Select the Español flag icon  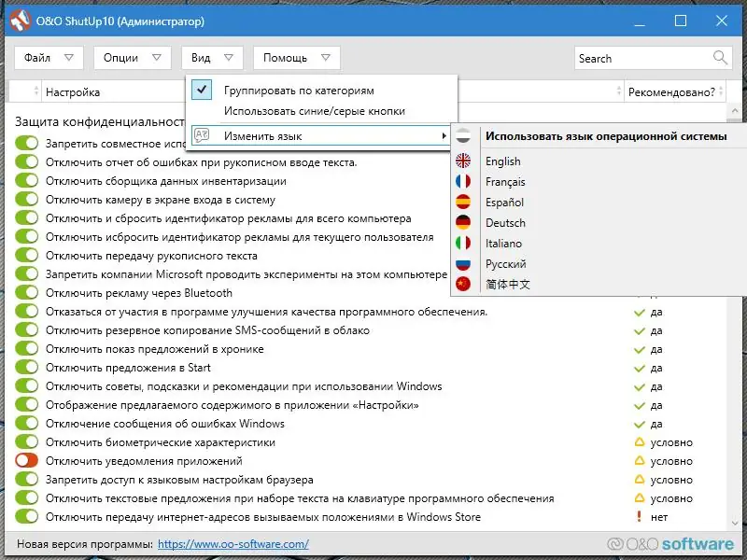[462, 202]
